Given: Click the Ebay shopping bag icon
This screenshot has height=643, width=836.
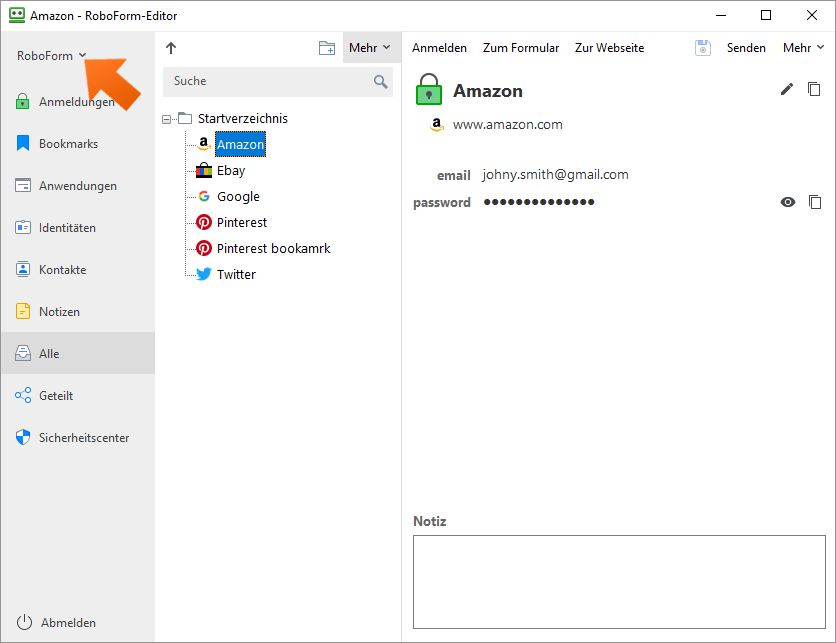Looking at the screenshot, I should [x=204, y=170].
